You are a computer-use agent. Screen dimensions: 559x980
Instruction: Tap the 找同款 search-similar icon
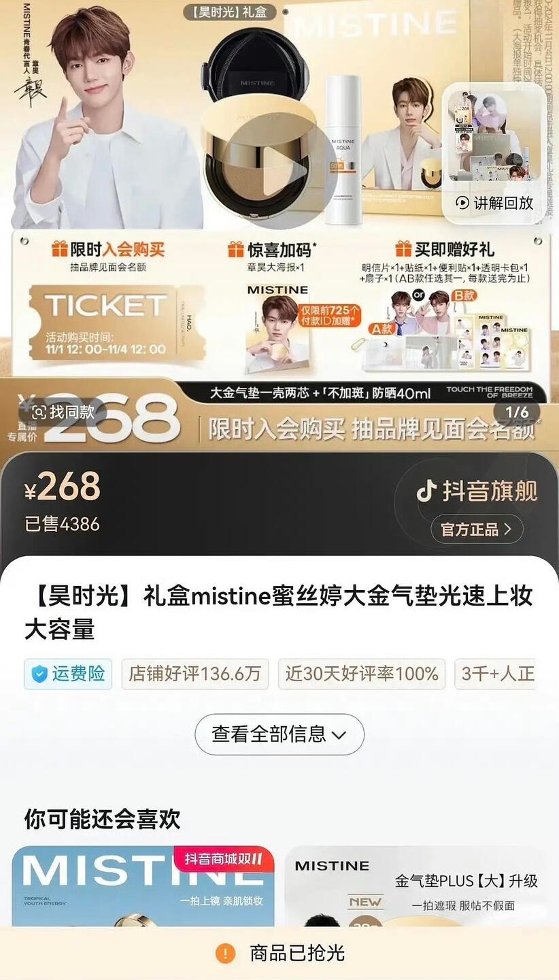[39, 412]
